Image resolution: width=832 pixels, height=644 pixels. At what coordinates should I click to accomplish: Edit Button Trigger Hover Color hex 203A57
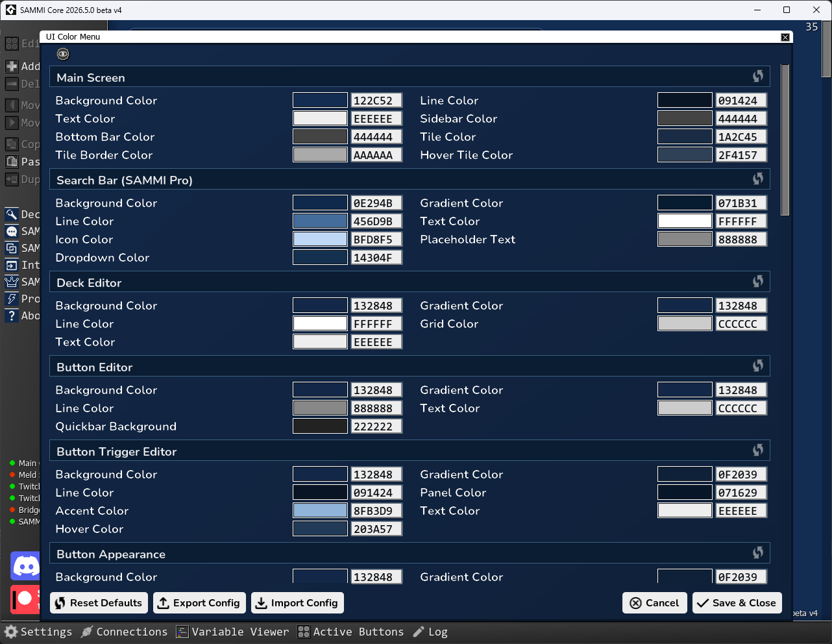point(376,529)
